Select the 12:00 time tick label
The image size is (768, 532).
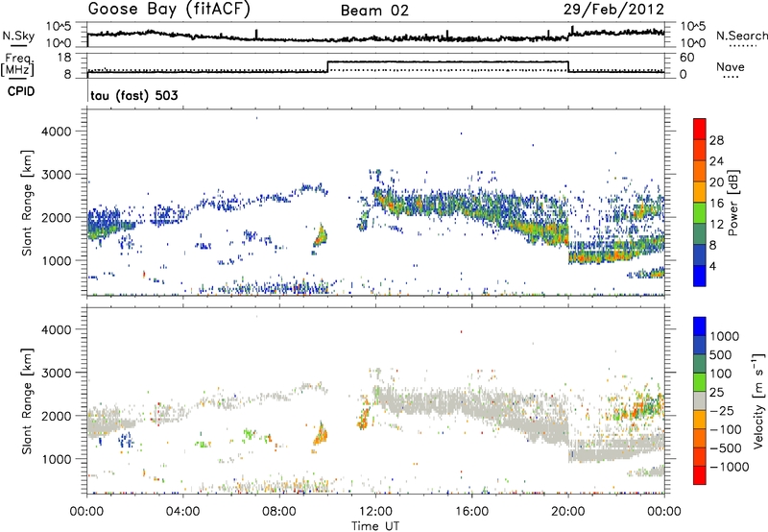tap(375, 512)
